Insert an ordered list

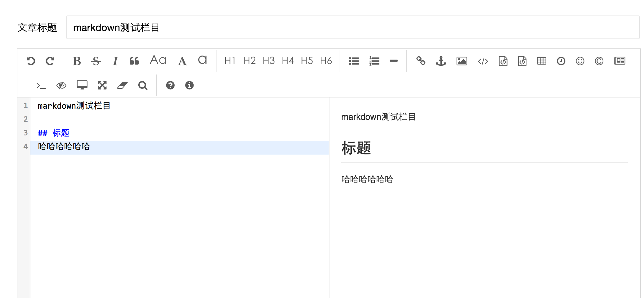click(374, 61)
